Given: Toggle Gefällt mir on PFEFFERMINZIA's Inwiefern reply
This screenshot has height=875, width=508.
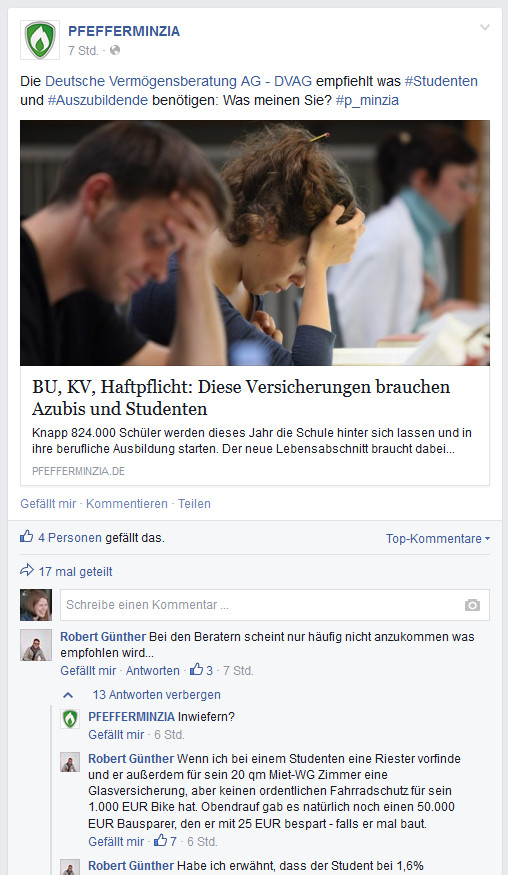Looking at the screenshot, I should pyautogui.click(x=116, y=734).
